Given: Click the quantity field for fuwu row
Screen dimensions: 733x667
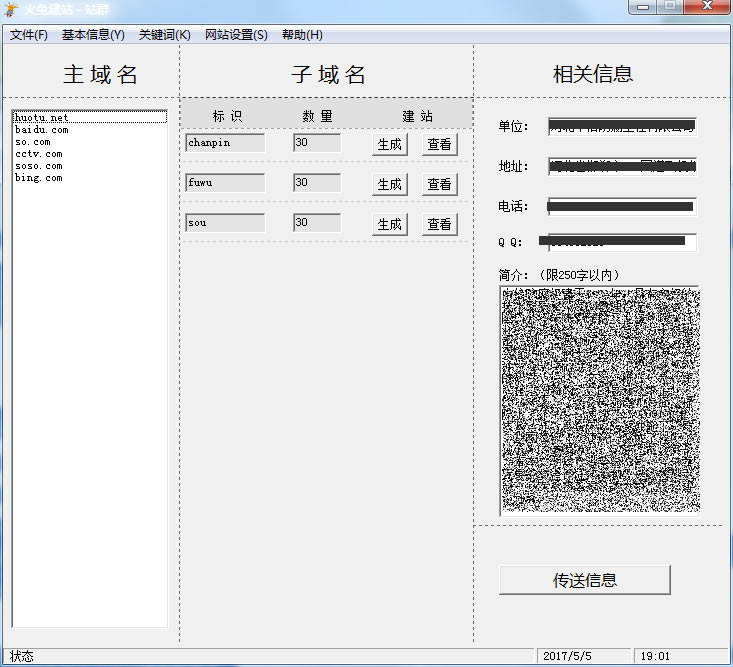Looking at the screenshot, I should (316, 183).
